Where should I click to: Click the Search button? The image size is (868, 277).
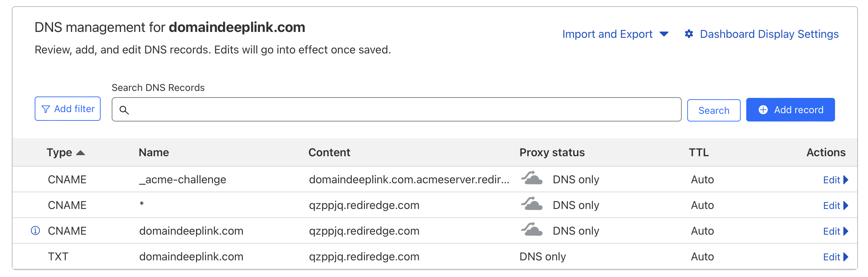[714, 110]
